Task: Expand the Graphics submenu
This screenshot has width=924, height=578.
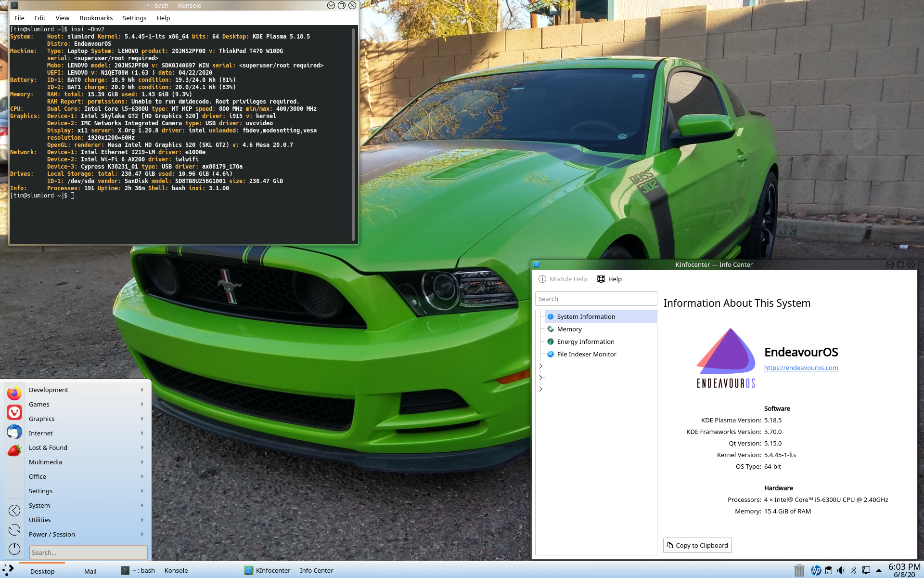Action: point(87,419)
